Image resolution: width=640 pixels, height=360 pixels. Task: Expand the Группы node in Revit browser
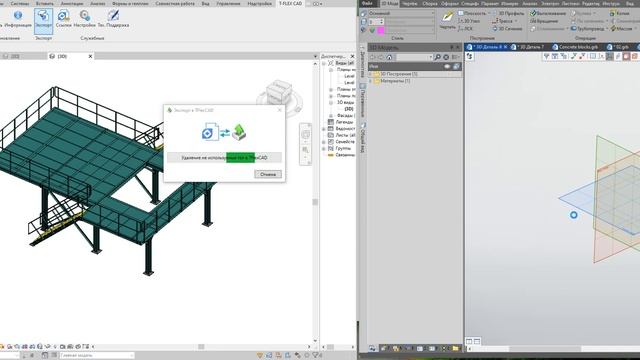click(324, 148)
